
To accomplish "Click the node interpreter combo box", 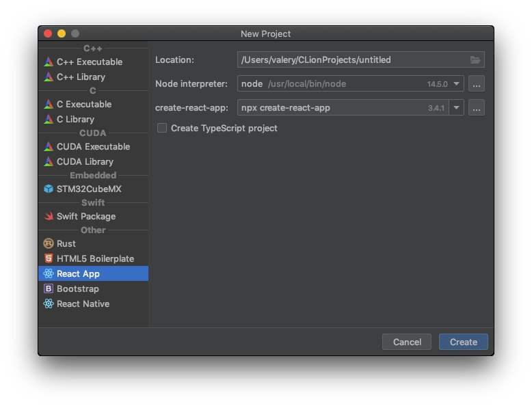I will click(351, 84).
